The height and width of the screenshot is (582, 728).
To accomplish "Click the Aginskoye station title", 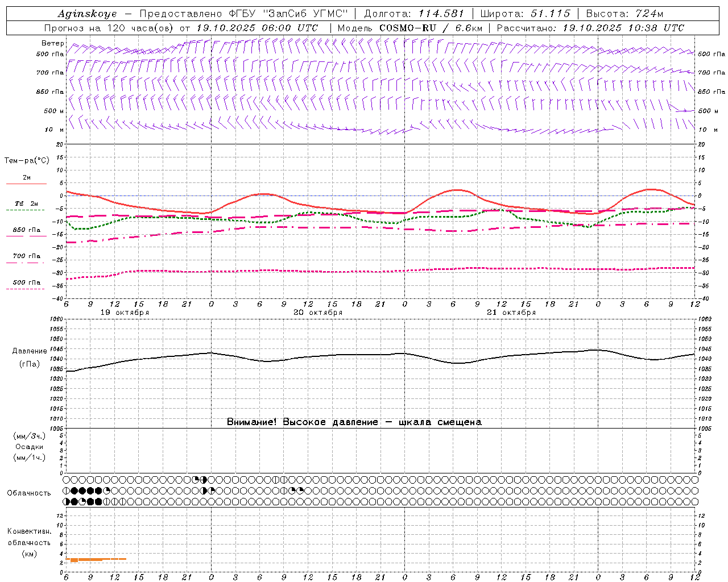I will pyautogui.click(x=87, y=14).
